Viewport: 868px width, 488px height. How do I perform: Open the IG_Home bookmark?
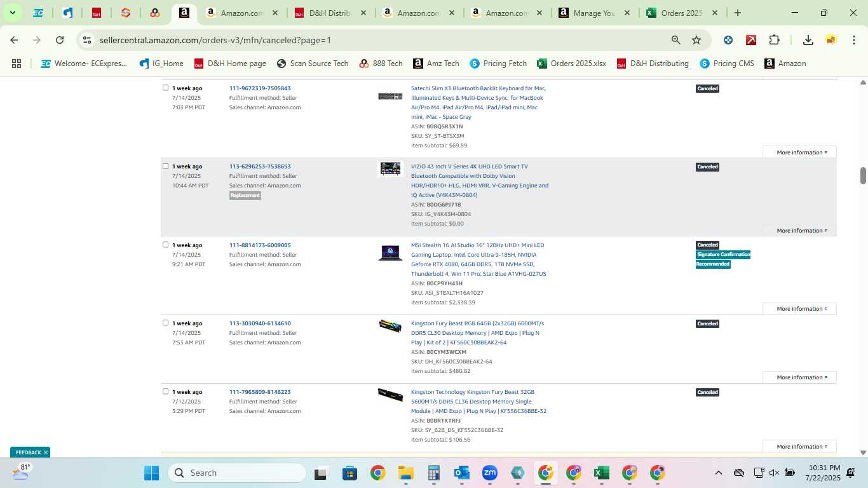161,64
